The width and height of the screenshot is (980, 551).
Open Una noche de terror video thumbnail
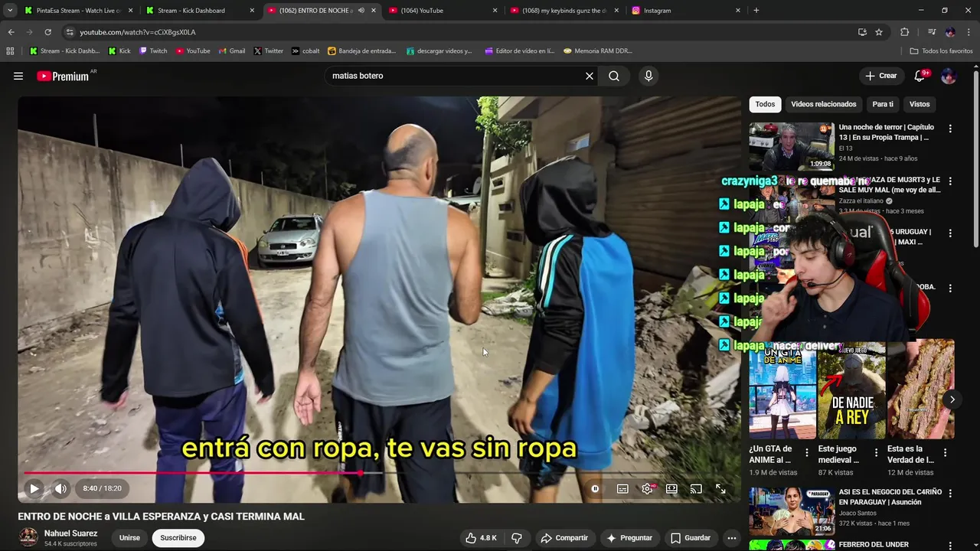click(x=792, y=146)
